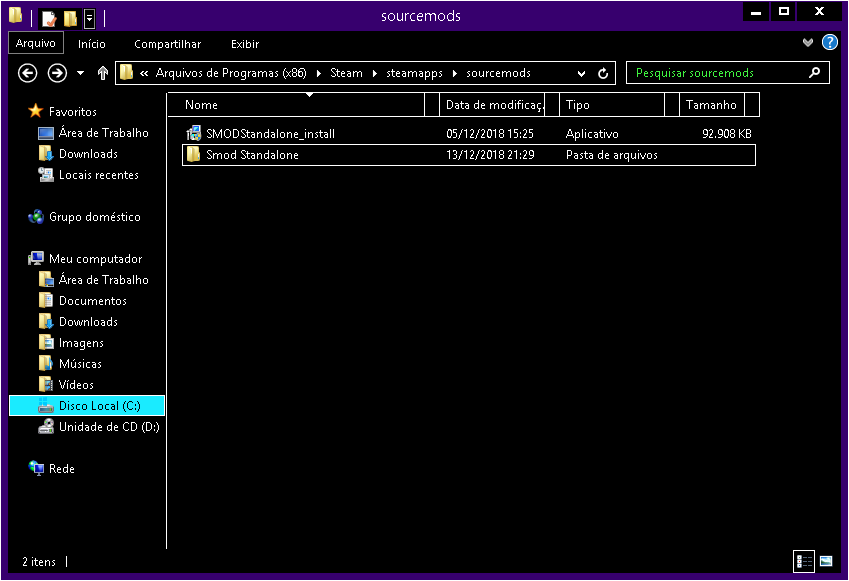Go up one folder level
The width and height of the screenshot is (849, 581).
pyautogui.click(x=102, y=73)
